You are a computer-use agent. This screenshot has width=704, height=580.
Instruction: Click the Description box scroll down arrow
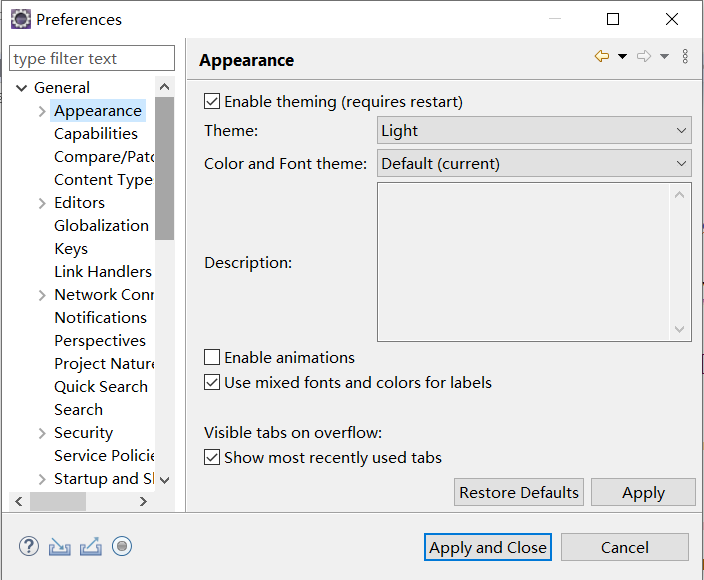(x=679, y=330)
